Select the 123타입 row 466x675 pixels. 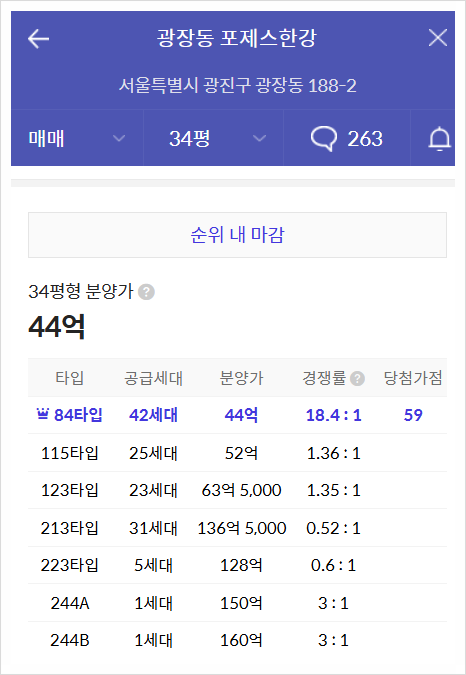237,490
